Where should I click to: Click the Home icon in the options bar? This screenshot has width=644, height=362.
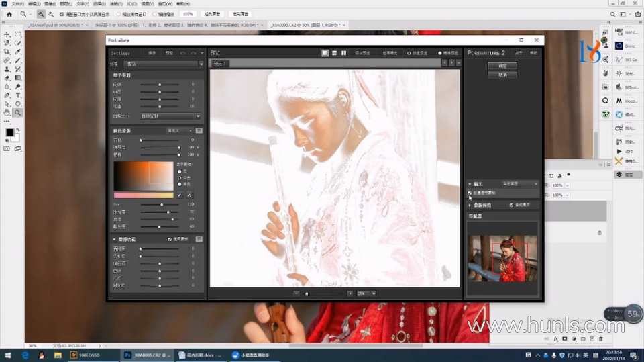tap(9, 14)
